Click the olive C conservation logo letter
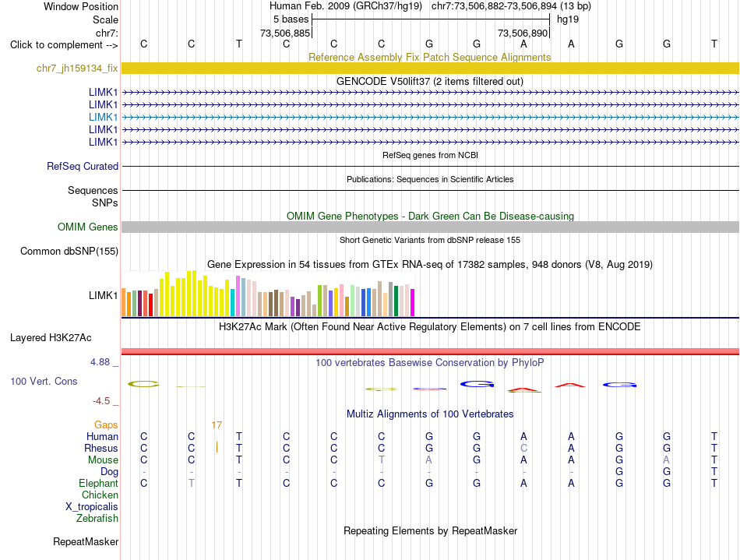Viewport: 740px width, 560px height. click(143, 384)
